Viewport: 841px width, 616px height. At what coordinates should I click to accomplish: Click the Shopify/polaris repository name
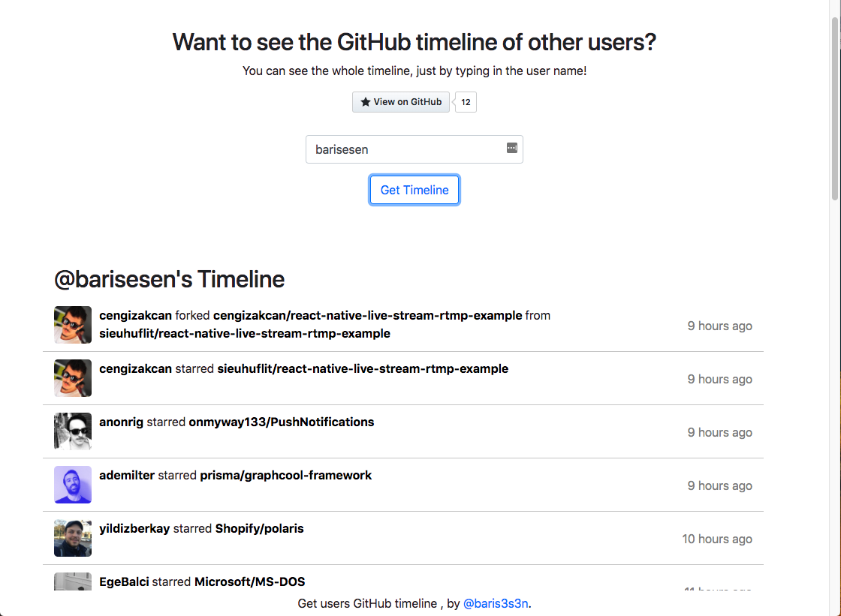259,528
